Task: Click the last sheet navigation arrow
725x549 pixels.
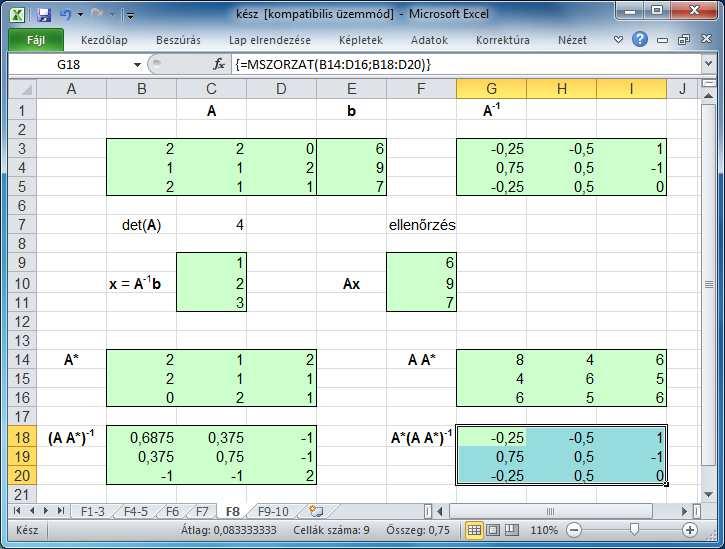Action: coord(61,511)
